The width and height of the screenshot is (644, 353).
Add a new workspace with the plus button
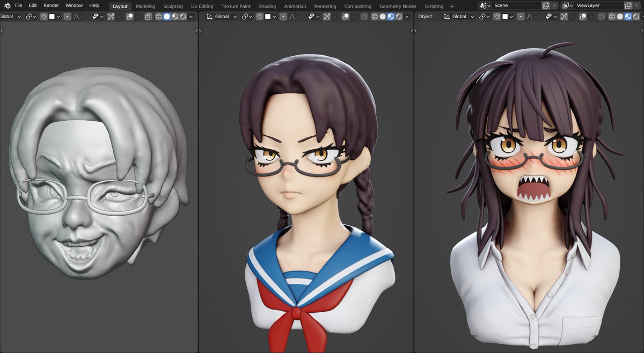coord(451,6)
